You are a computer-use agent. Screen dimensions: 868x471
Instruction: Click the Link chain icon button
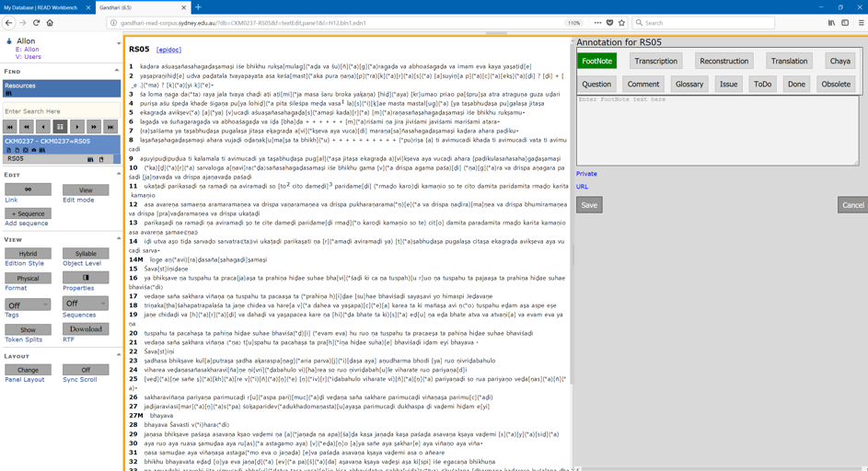29,190
